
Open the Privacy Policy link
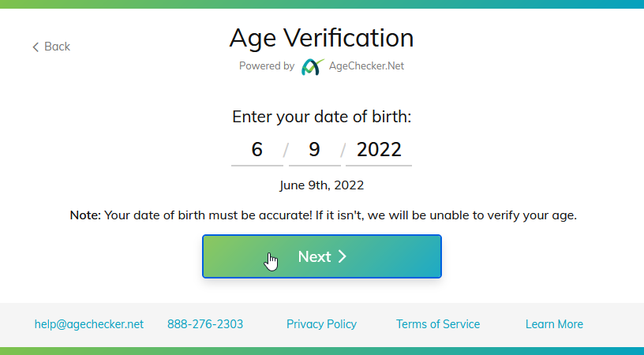(x=321, y=324)
